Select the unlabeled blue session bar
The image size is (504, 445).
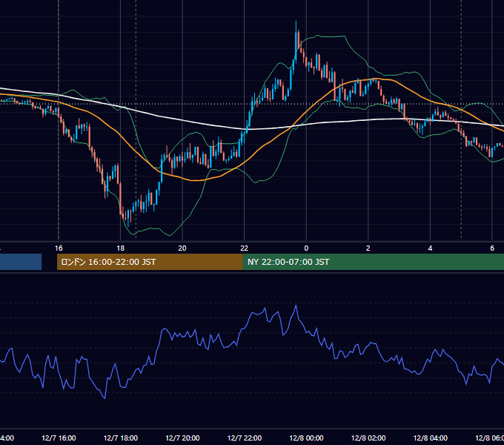21,262
